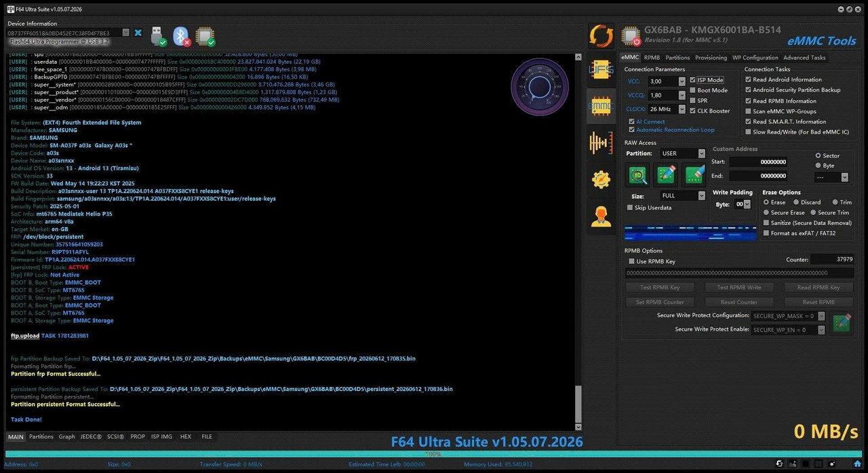The height and width of the screenshot is (473, 868).
Task: Switch to the JEDEC log tab
Action: pyautogui.click(x=91, y=437)
